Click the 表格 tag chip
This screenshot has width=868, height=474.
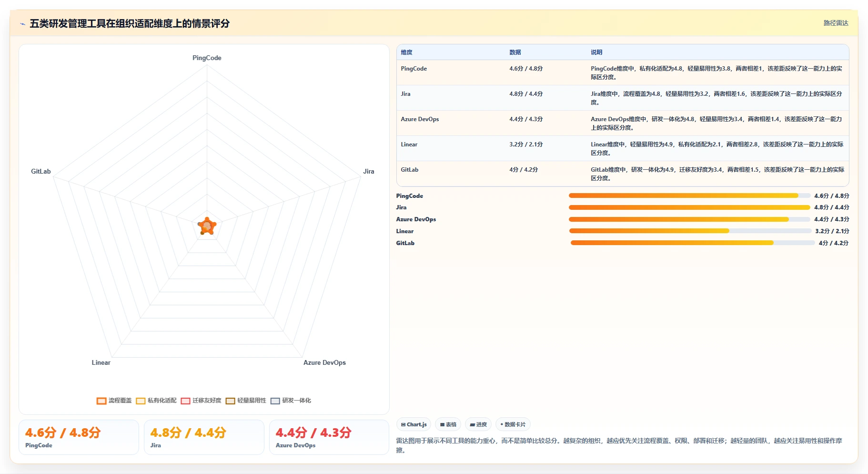pos(448,424)
